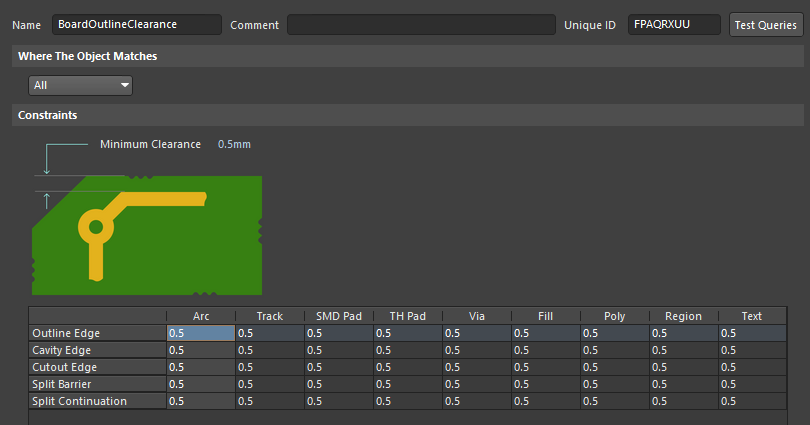This screenshot has height=425, width=810.
Task: Click the empty Comment text field
Action: coord(420,25)
